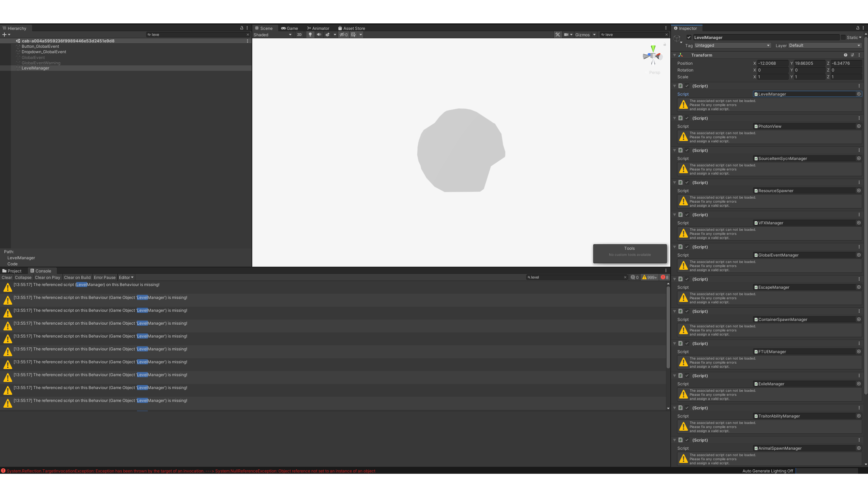Mute scene audio speaker icon

pos(319,35)
